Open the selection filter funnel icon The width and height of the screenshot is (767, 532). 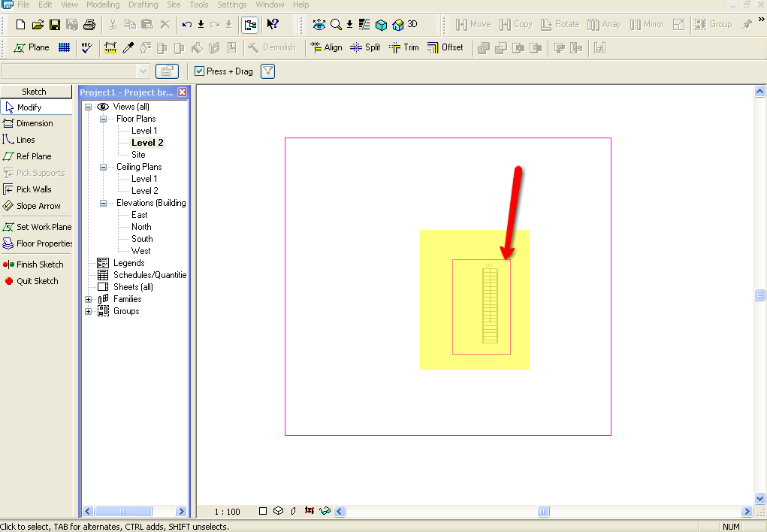pyautogui.click(x=267, y=71)
